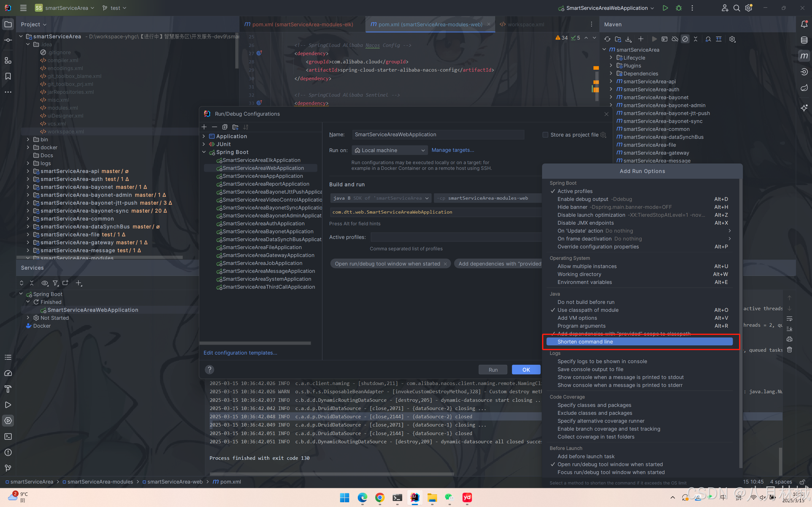
Task: Click Maven reload all projects icon
Action: (607, 39)
